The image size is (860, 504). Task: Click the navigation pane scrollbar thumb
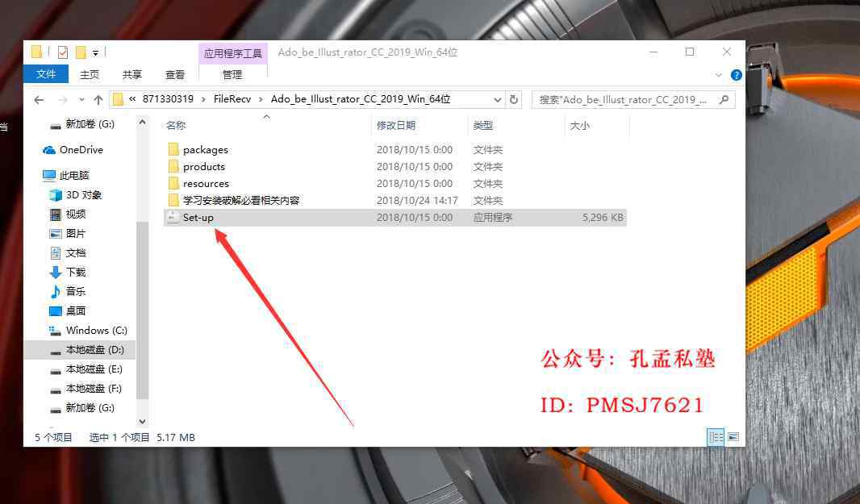point(143,311)
